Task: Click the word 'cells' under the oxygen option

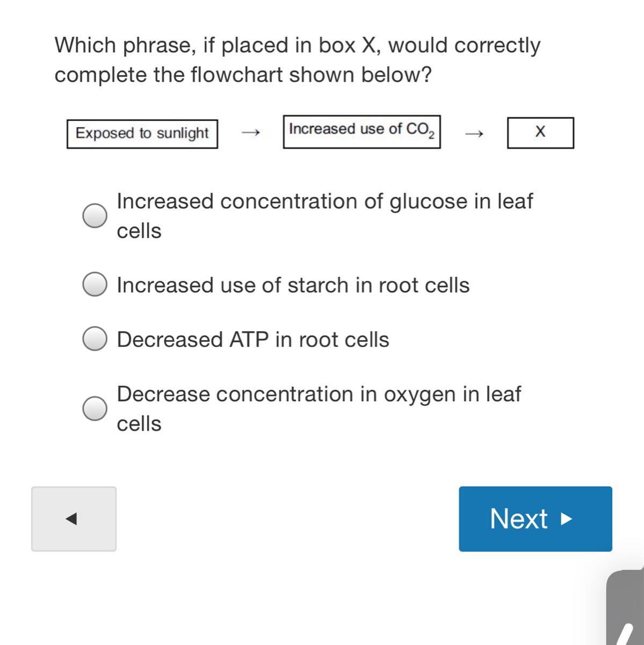Action: click(x=139, y=424)
